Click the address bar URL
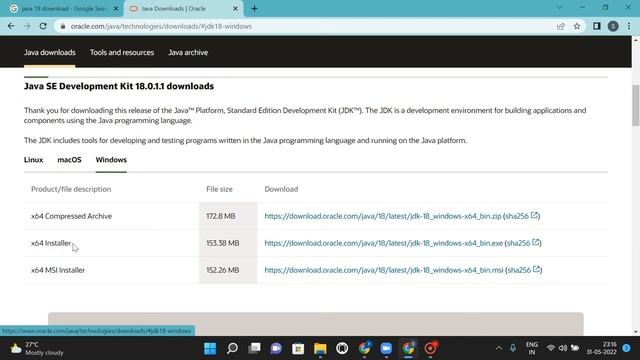The height and width of the screenshot is (360, 640). (161, 26)
